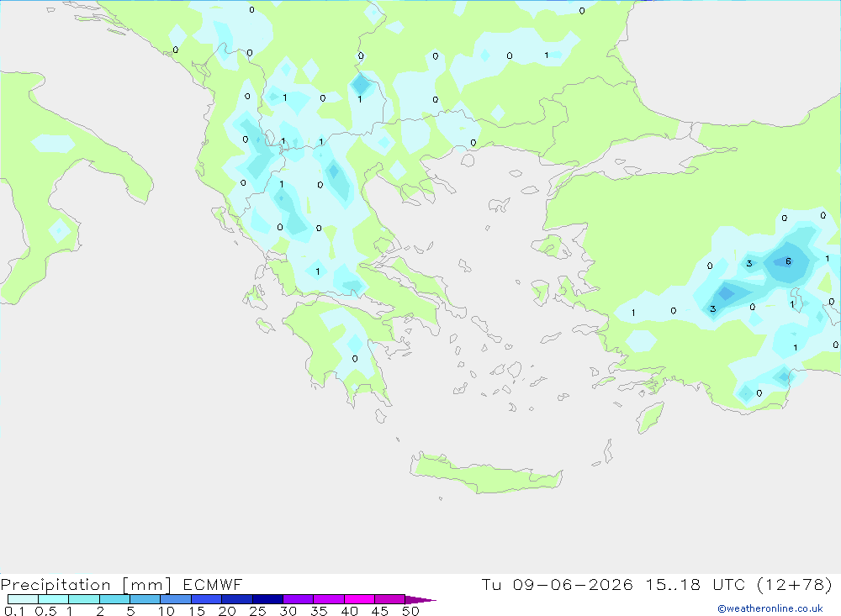This screenshot has width=841, height=616.
Task: Click the '15..18 UTC' time range
Action: tap(696, 584)
